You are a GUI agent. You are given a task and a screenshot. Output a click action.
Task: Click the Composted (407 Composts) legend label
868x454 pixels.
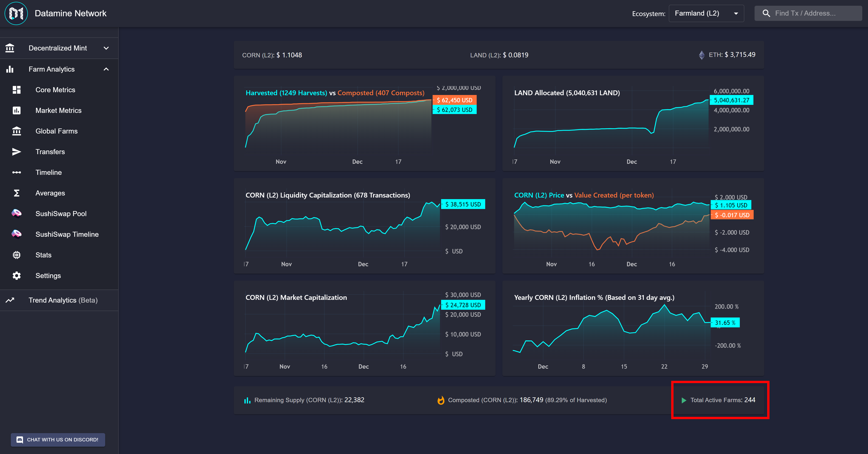click(x=381, y=93)
